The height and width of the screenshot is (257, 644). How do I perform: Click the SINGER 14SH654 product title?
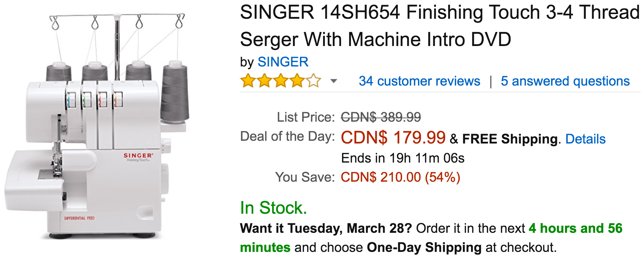pyautogui.click(x=440, y=26)
